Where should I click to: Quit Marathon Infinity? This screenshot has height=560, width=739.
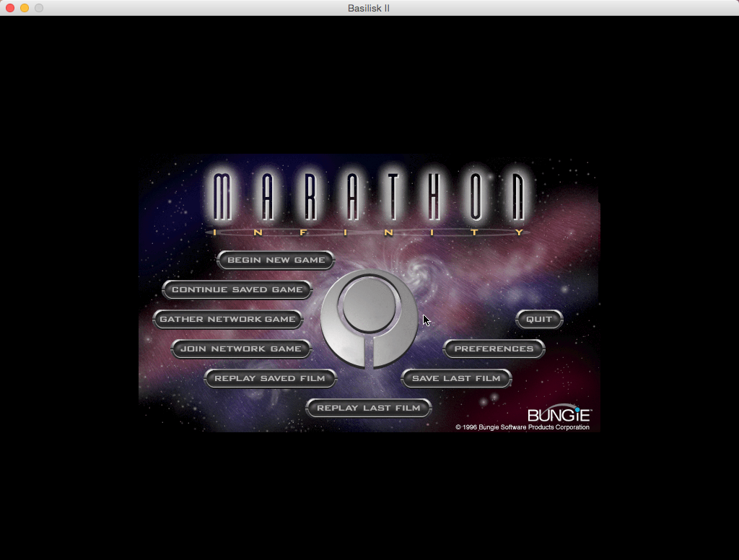click(x=538, y=319)
